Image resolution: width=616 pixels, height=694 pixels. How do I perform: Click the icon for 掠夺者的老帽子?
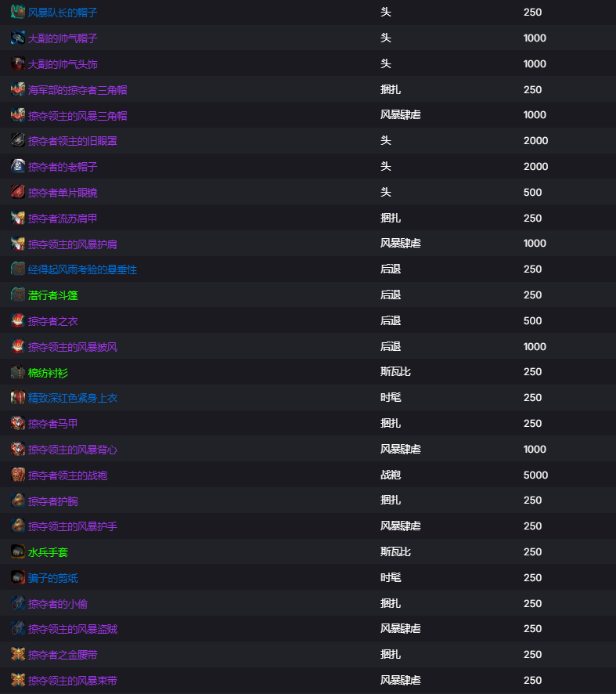point(18,166)
